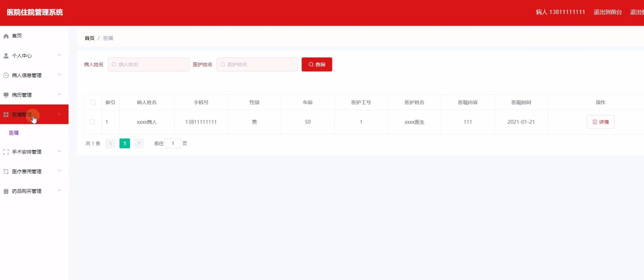Click the frame icon beside 手术安排管理
The image size is (644, 280).
pyautogui.click(x=6, y=152)
